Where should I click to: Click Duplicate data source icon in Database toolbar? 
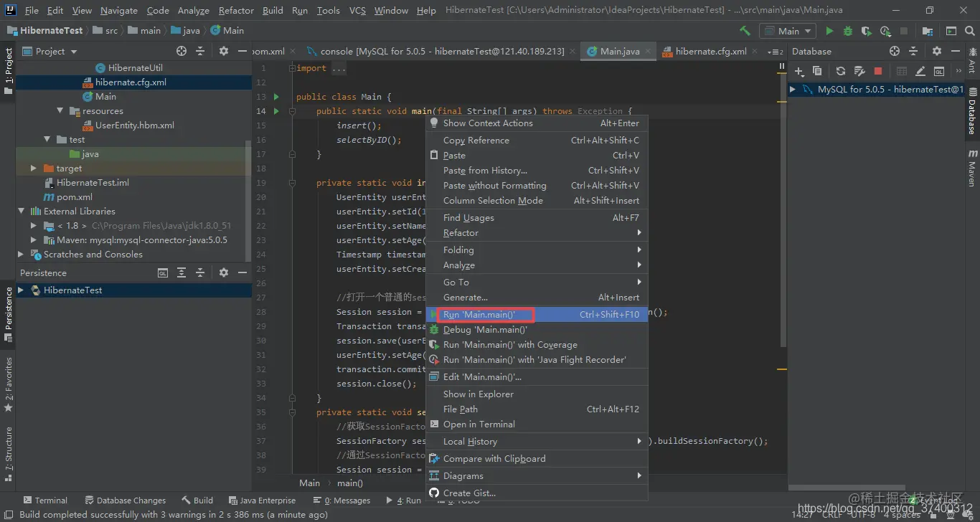coord(817,71)
